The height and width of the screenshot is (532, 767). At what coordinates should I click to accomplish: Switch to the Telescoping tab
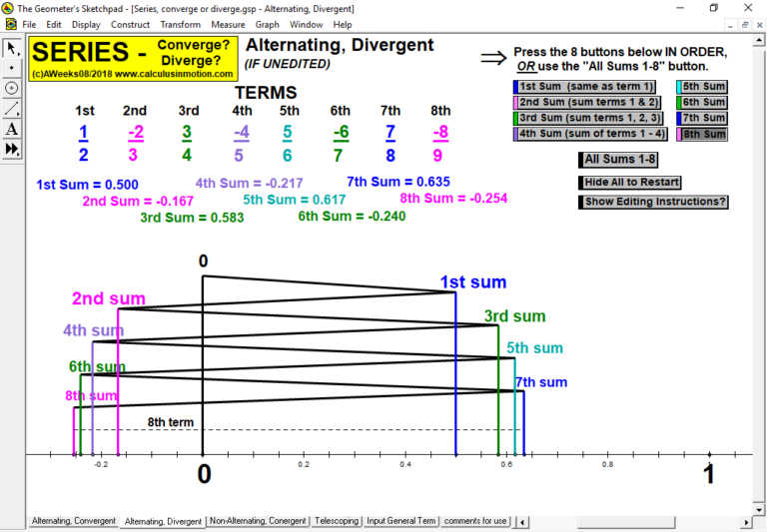pyautogui.click(x=337, y=521)
